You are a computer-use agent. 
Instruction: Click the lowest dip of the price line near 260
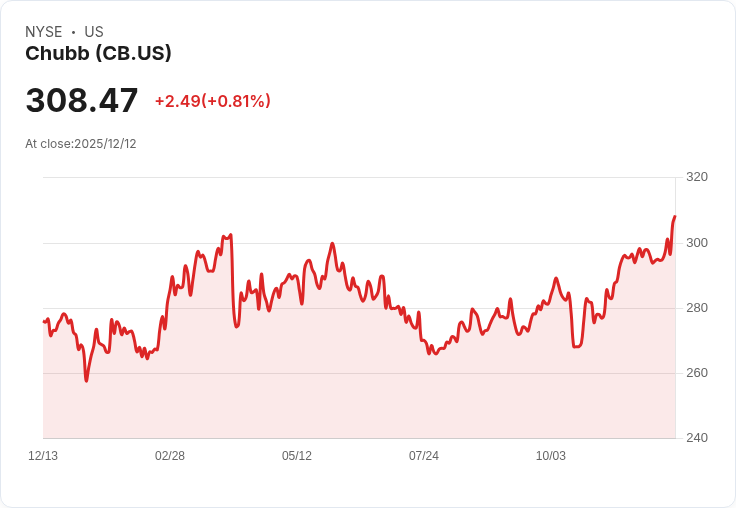86,380
